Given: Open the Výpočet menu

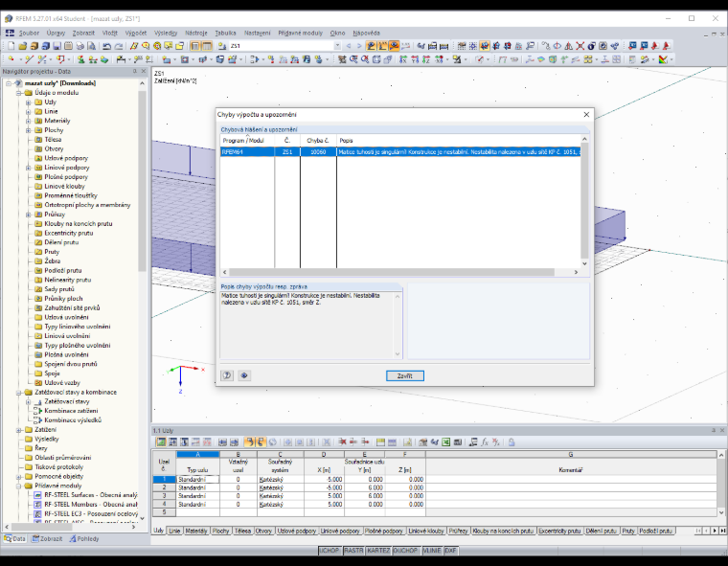Looking at the screenshot, I should (136, 33).
